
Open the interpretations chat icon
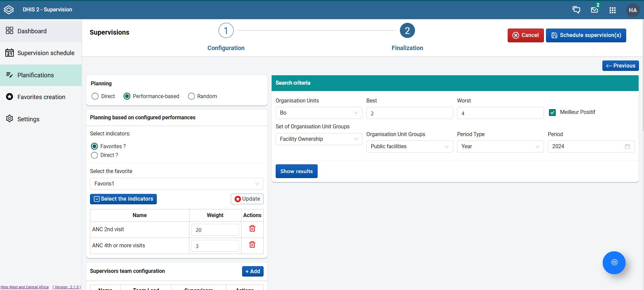click(x=576, y=10)
